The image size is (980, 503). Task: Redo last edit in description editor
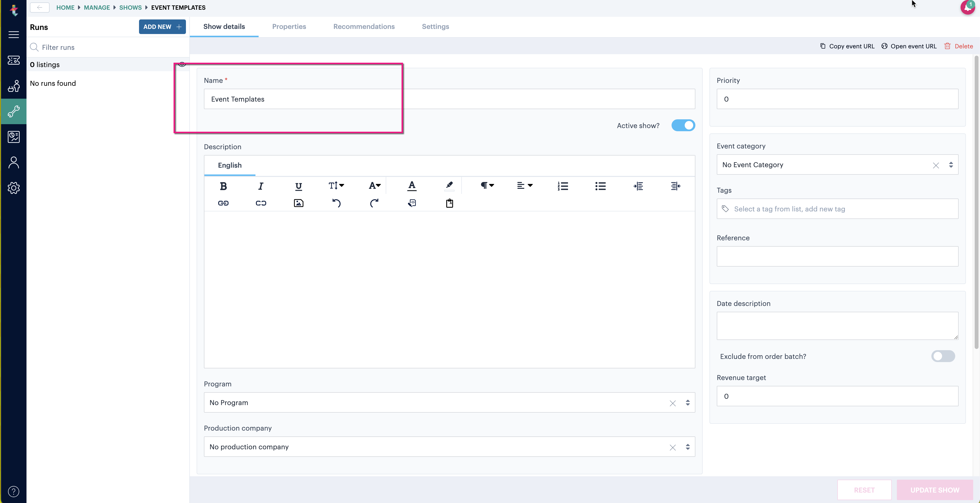(374, 203)
